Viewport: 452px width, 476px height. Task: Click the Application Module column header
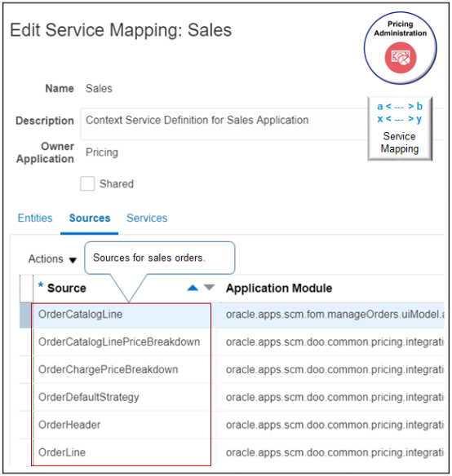click(279, 288)
